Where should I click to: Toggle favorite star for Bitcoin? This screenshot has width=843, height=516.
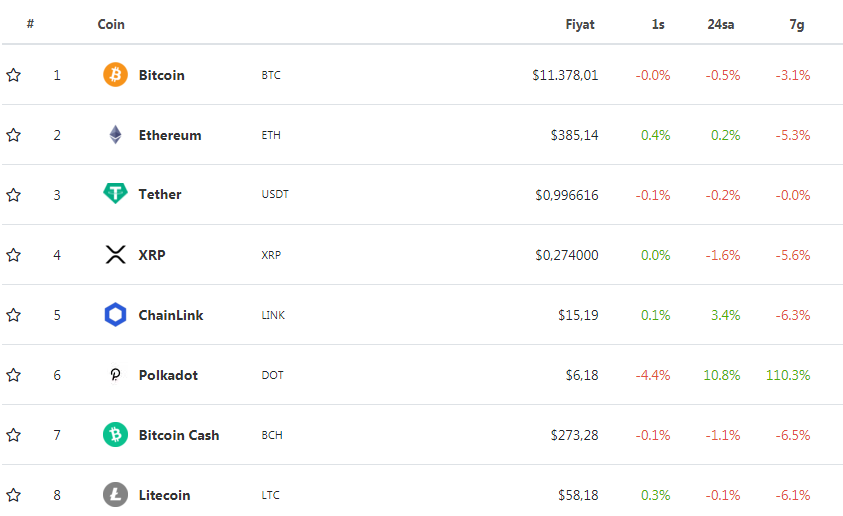13,75
